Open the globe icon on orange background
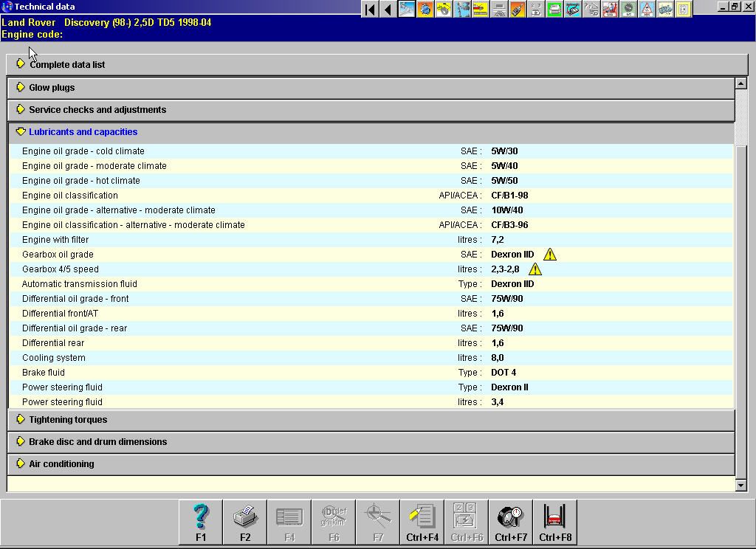Image resolution: width=756 pixels, height=549 pixels. click(x=425, y=9)
